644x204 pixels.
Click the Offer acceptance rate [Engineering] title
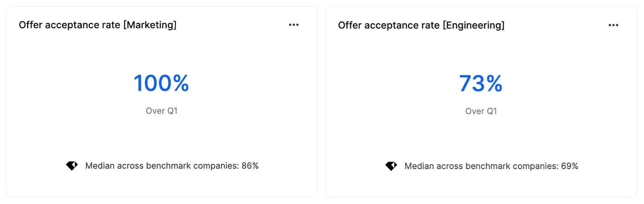(421, 25)
